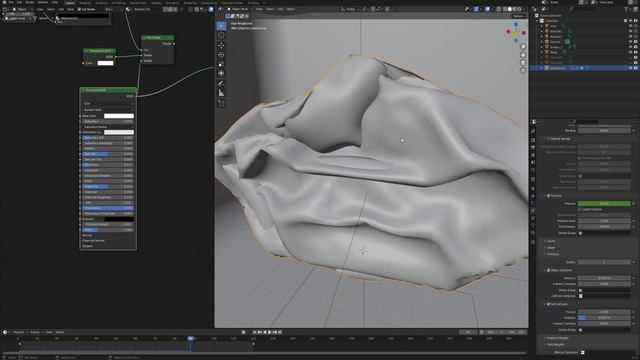Click the Jump to Start playback button
The height and width of the screenshot is (360, 640).
(254, 332)
